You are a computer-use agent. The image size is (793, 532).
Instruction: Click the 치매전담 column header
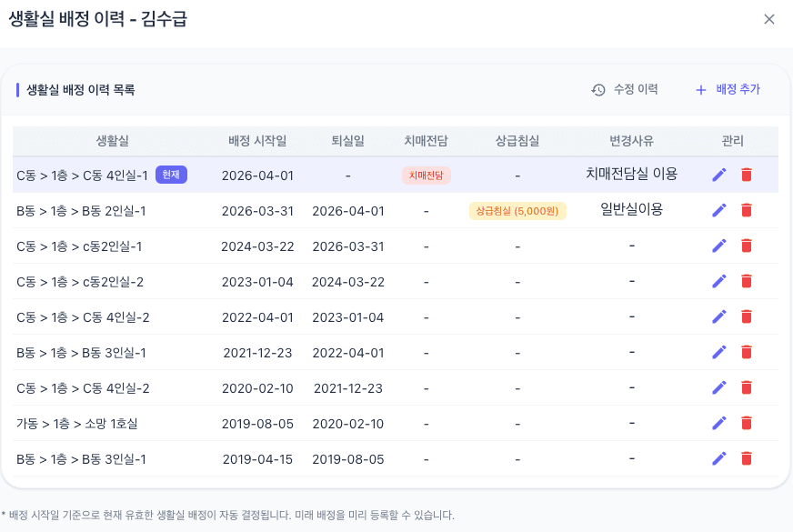coord(426,141)
